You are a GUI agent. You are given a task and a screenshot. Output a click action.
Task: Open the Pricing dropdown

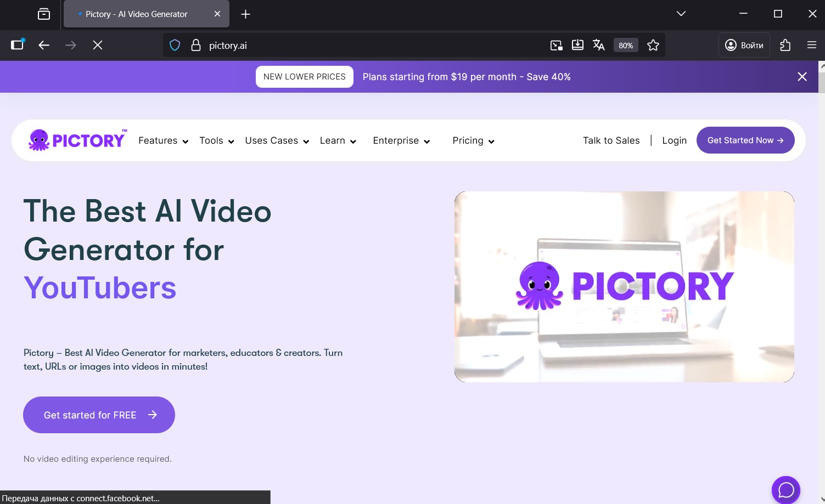point(473,141)
